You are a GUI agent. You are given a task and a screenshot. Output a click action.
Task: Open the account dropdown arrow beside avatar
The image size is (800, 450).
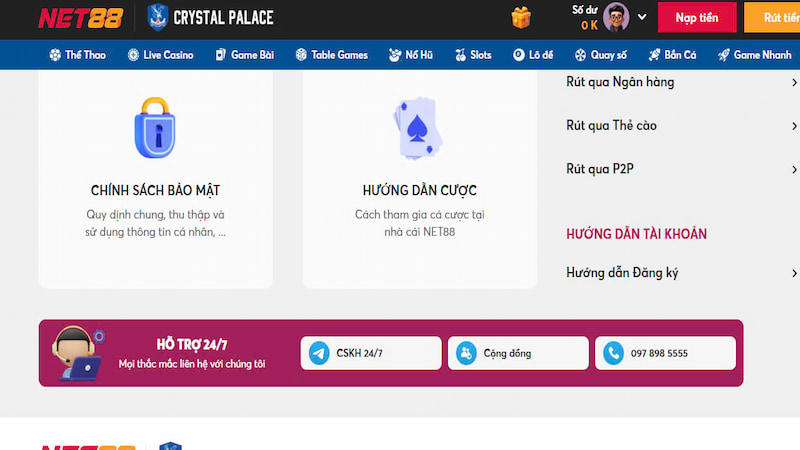[x=642, y=18]
